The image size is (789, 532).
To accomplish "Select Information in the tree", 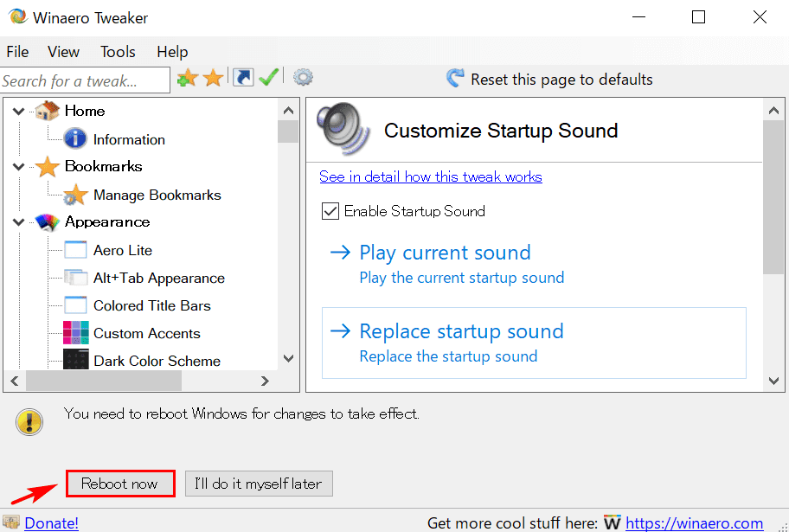I will 129,139.
